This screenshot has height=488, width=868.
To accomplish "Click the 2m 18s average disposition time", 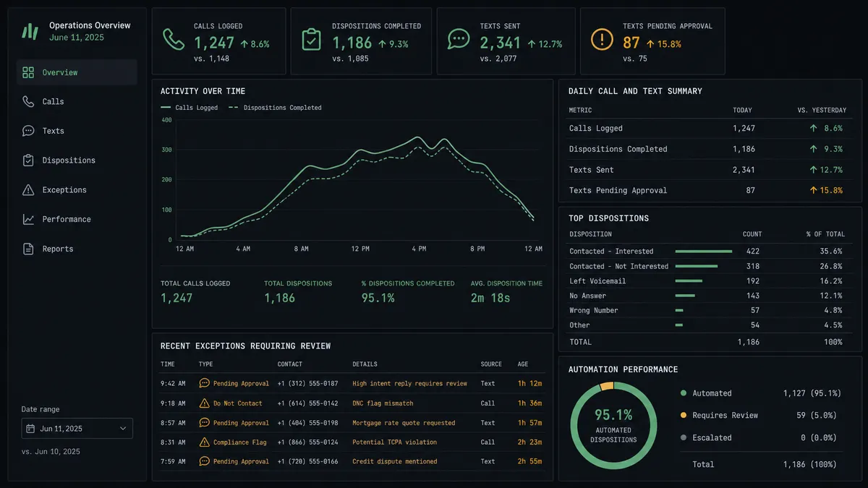I will pos(490,298).
